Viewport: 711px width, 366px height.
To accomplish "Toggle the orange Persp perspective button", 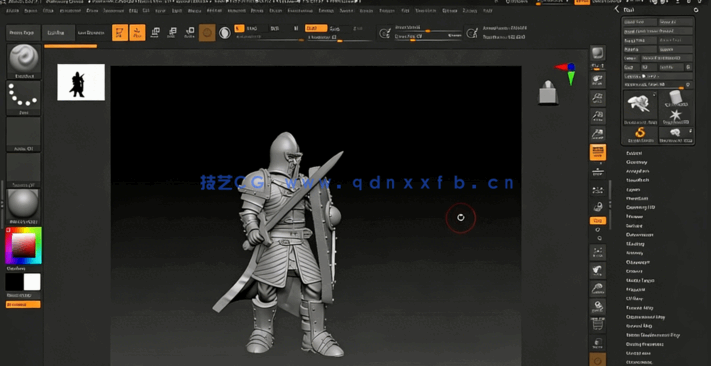I will [598, 152].
